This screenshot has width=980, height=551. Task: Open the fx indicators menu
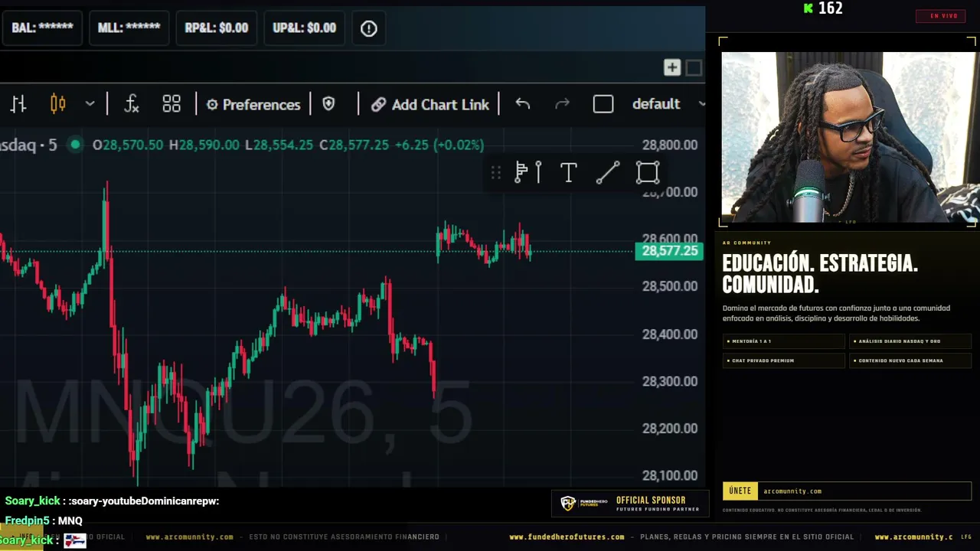[x=132, y=104]
